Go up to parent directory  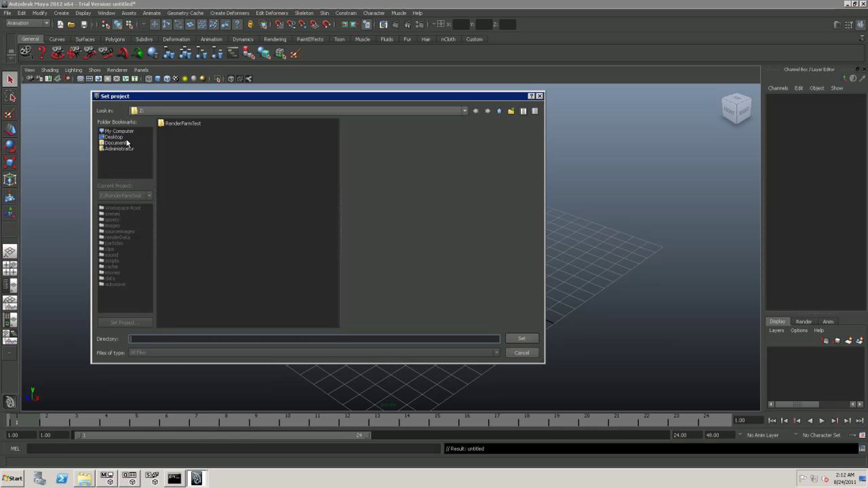[x=499, y=111]
